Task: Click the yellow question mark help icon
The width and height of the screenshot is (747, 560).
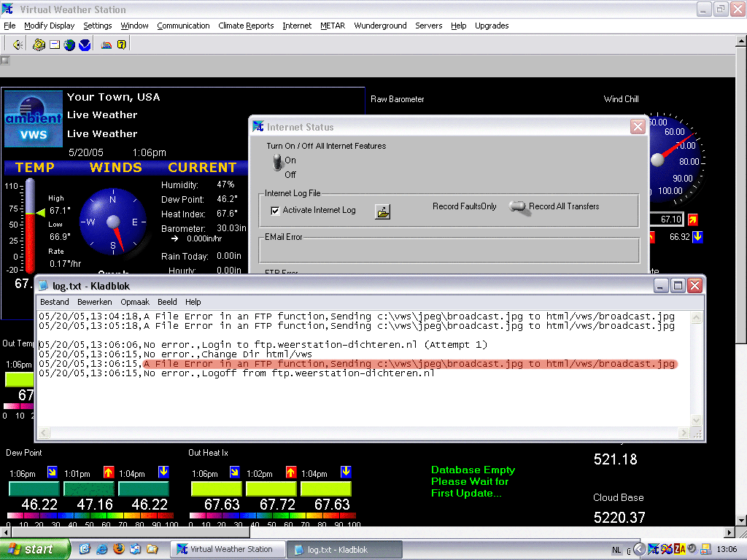Action: pyautogui.click(x=122, y=44)
